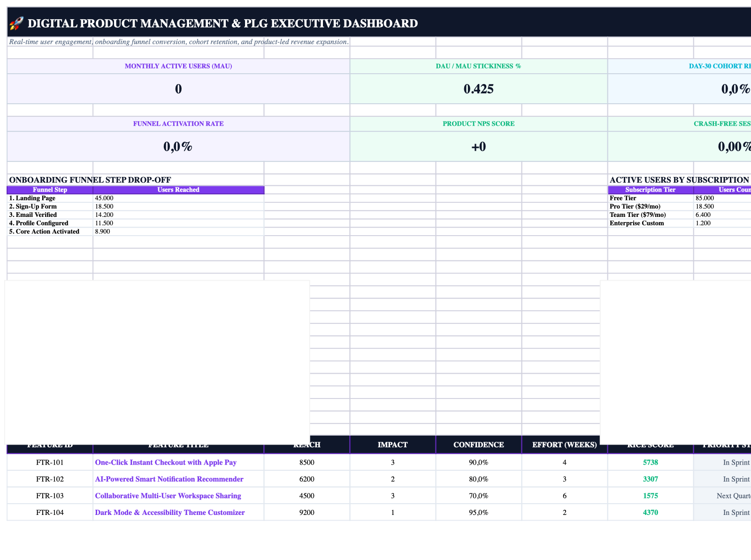The width and height of the screenshot is (751, 560).
Task: Click the '4. Profile Configured' row label
Action: click(x=38, y=223)
